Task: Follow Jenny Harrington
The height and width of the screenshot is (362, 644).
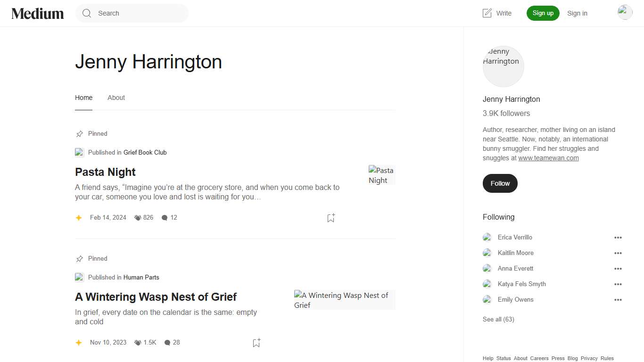Action: click(500, 183)
